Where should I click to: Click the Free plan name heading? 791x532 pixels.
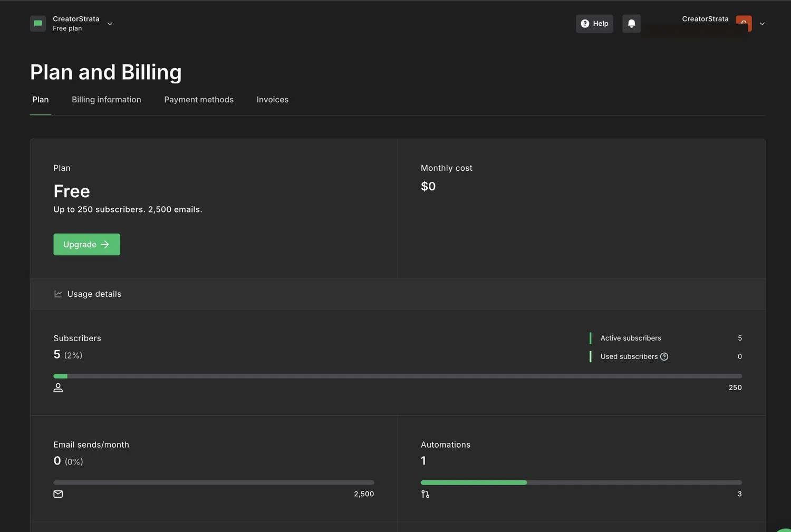[72, 191]
